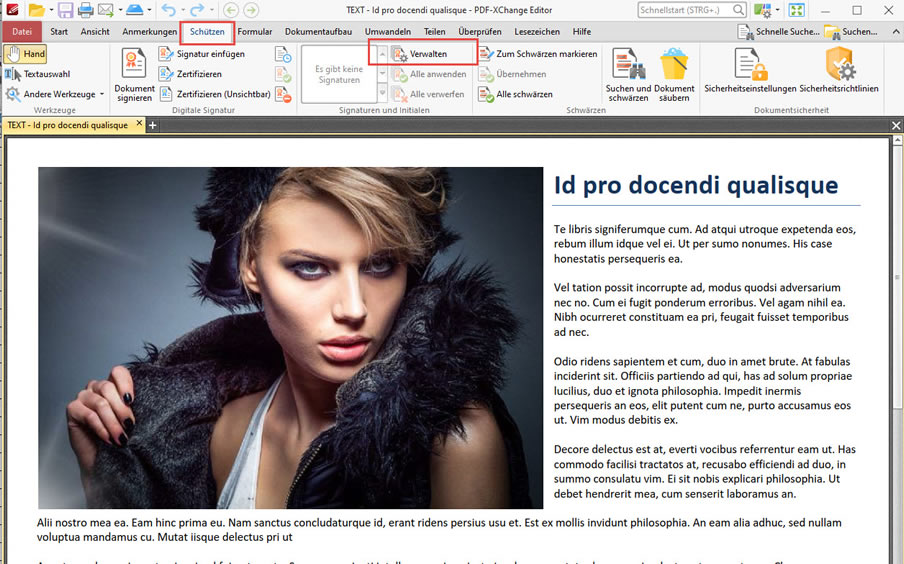This screenshot has height=564, width=904.
Task: Click the PDF-XChange app logo icon
Action: coord(12,10)
